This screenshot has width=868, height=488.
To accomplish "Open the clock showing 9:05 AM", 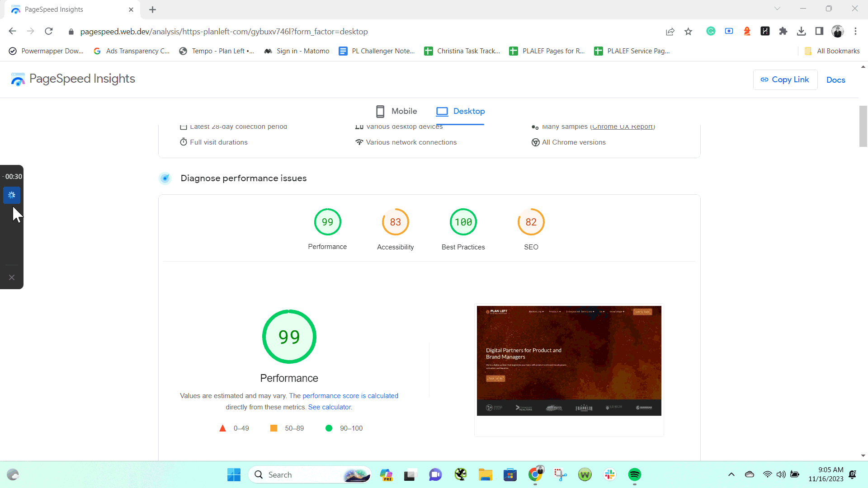I will click(826, 474).
